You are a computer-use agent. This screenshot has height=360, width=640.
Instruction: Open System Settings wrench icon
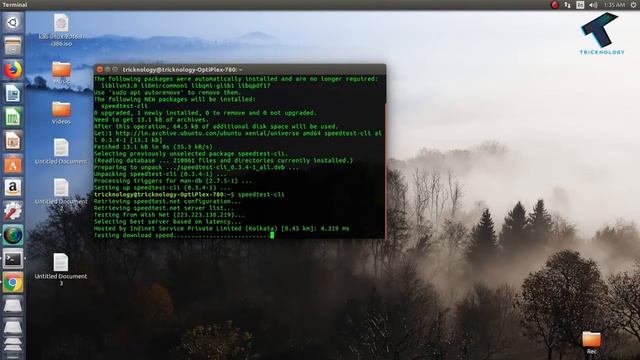pos(13,211)
